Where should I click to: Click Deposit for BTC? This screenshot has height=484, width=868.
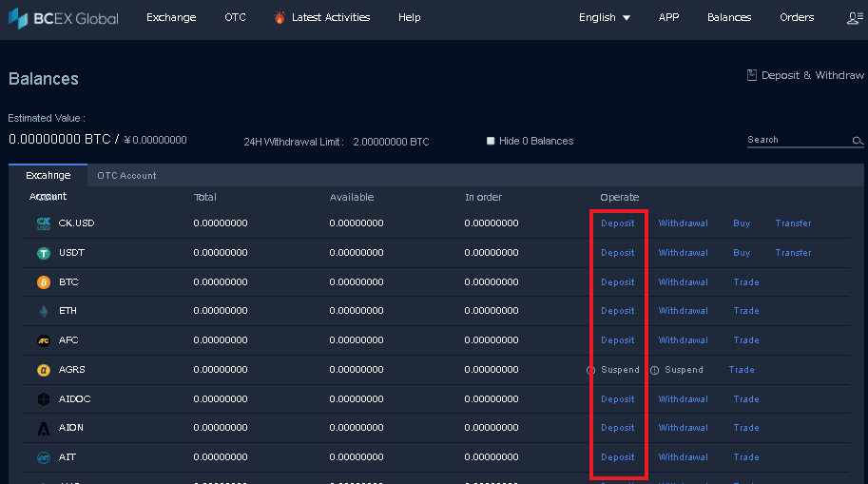618,281
